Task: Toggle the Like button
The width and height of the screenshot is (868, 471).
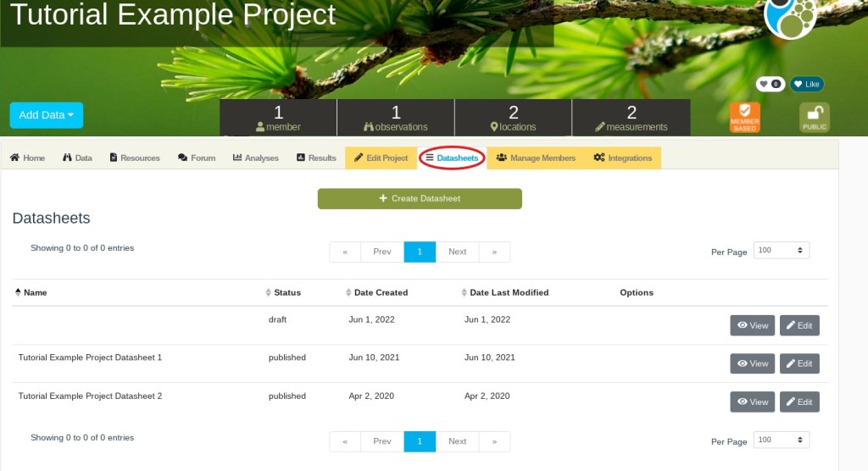Action: coord(807,85)
